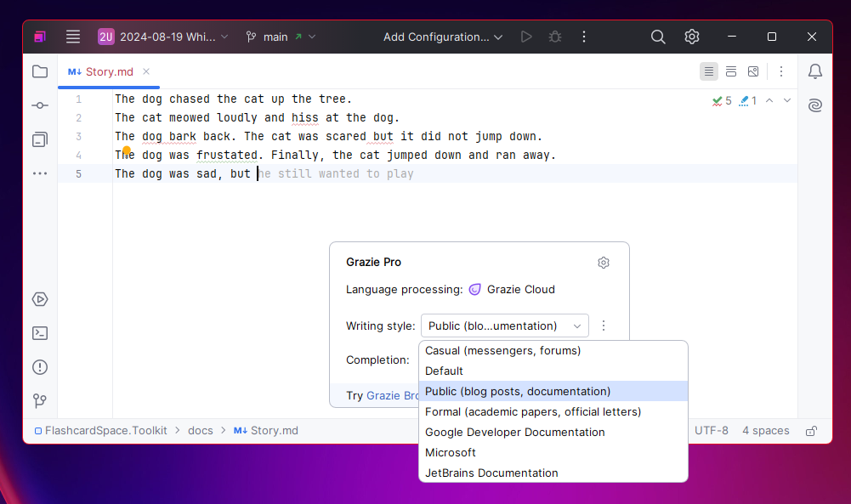Open the Notifications bell
The image size is (851, 504).
click(815, 71)
